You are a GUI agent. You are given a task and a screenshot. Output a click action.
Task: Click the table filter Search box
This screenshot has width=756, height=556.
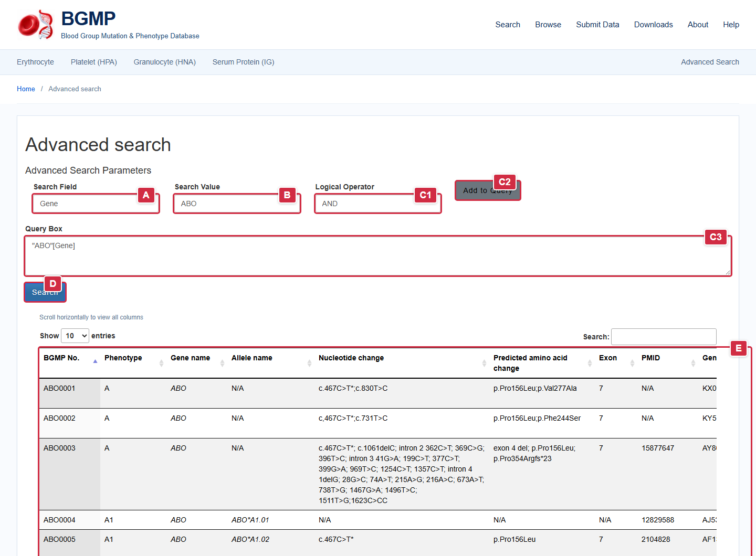(x=664, y=337)
